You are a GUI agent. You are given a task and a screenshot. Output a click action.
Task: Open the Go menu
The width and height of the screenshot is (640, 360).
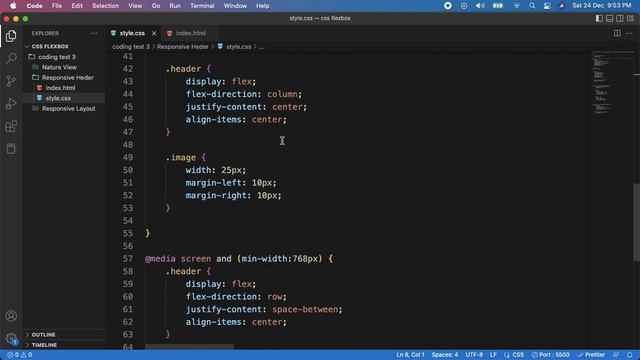[x=156, y=6]
